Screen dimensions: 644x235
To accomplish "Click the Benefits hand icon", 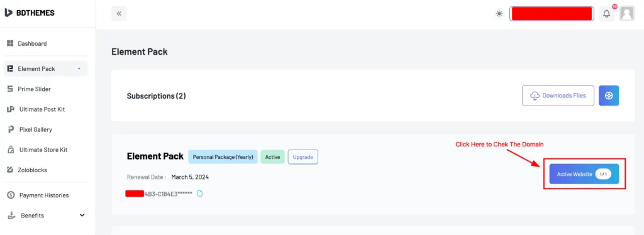I will (11, 216).
